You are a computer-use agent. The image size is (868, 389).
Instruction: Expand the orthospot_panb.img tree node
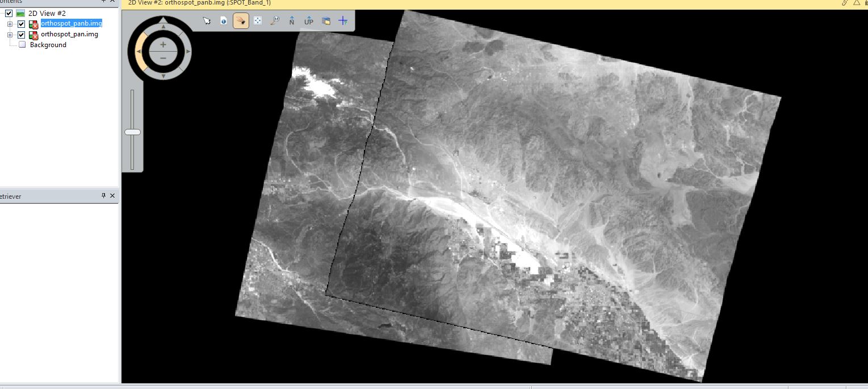pos(9,24)
